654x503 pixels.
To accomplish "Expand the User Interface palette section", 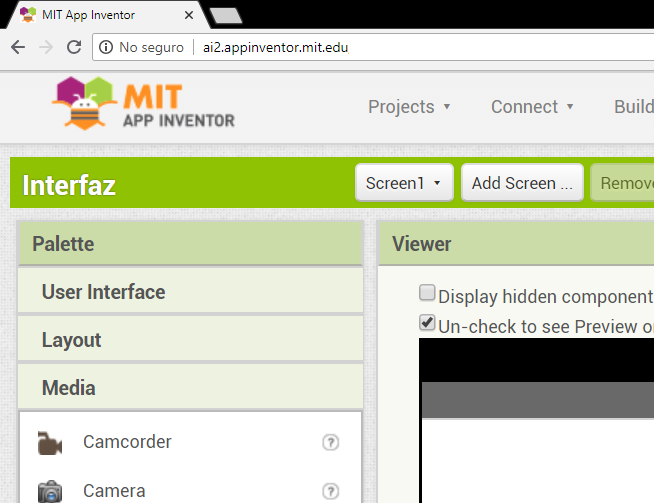I will tap(190, 292).
